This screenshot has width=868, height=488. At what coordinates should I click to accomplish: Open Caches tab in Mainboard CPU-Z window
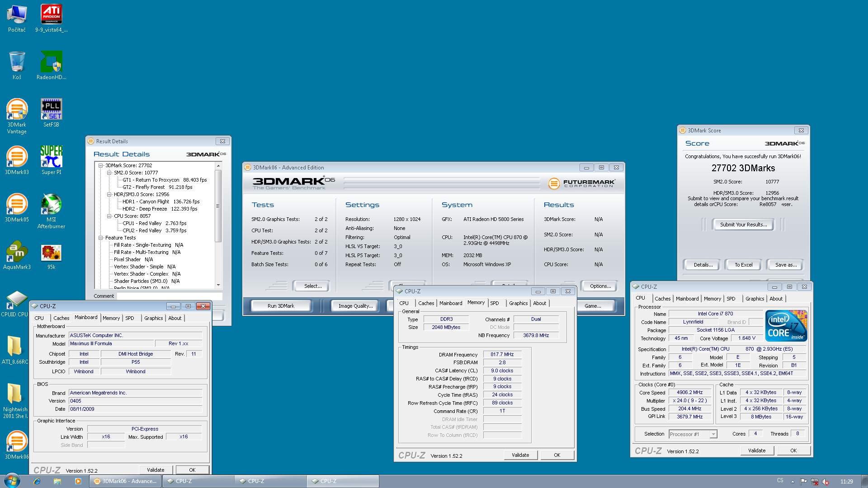[61, 318]
